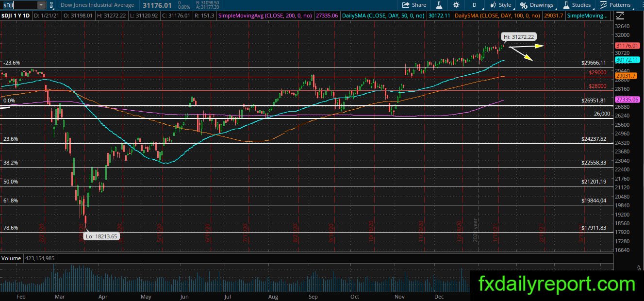Click the $17911.83 Fibonacci level label
This screenshot has height=301, width=644.
click(x=594, y=228)
